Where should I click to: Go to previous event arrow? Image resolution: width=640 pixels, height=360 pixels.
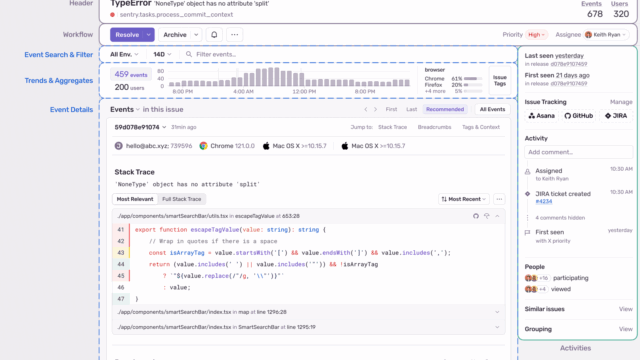coord(366,109)
